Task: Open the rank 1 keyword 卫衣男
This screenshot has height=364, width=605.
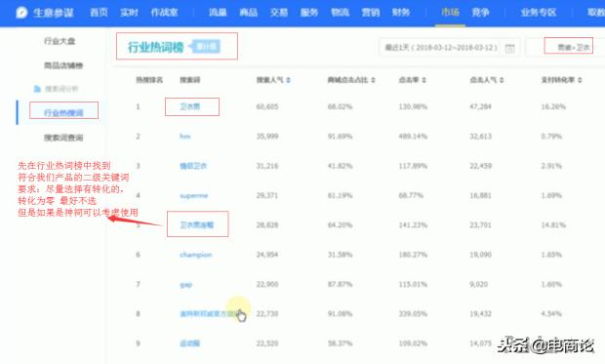Action: click(x=190, y=106)
